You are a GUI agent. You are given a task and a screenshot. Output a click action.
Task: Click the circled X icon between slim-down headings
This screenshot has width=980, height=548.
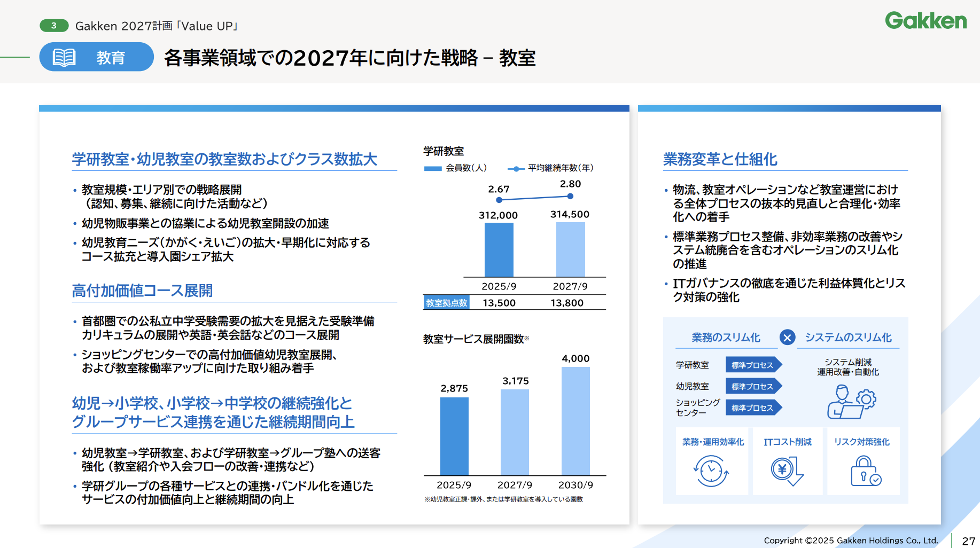(787, 338)
